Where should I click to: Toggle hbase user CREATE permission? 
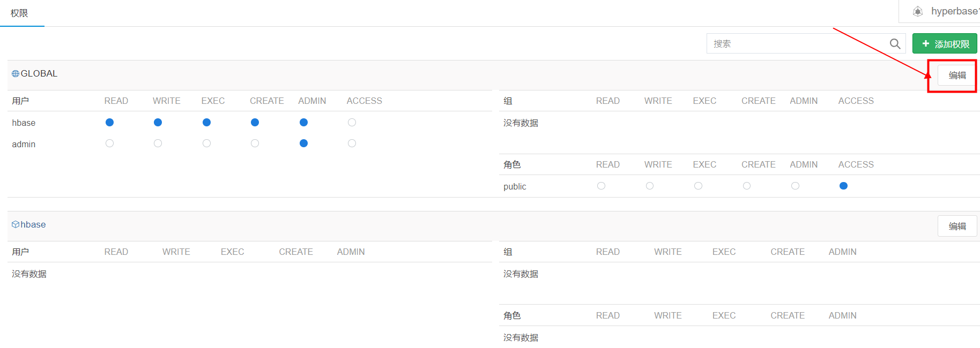click(255, 123)
